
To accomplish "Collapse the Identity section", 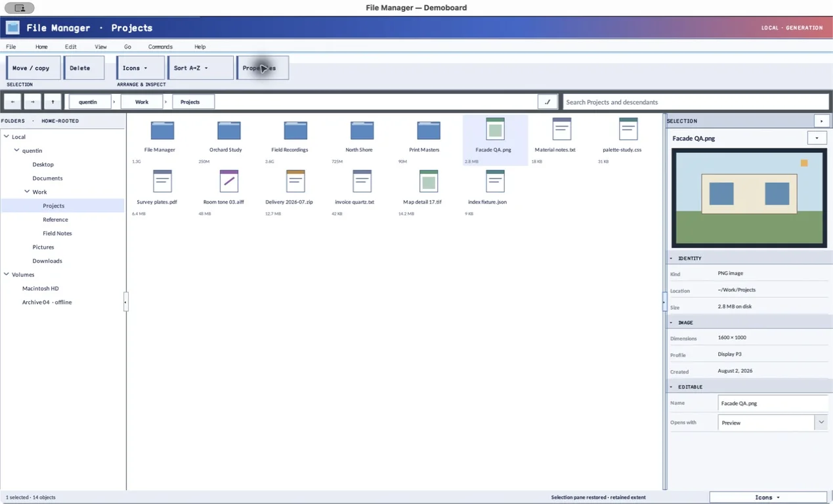I will (672, 258).
